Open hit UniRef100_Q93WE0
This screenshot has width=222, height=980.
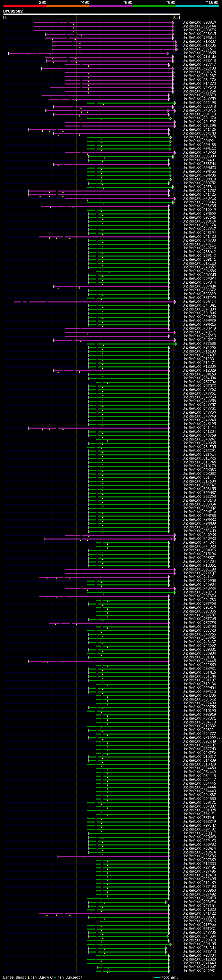(x=199, y=23)
